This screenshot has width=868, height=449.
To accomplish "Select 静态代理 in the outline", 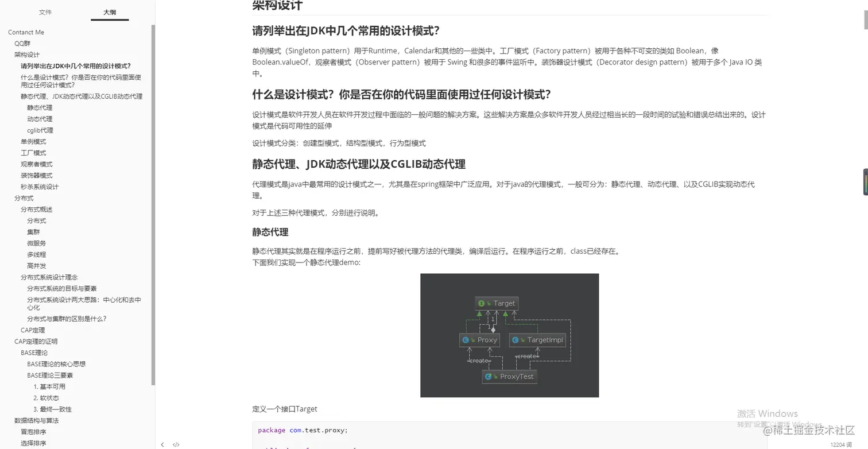I will point(40,107).
